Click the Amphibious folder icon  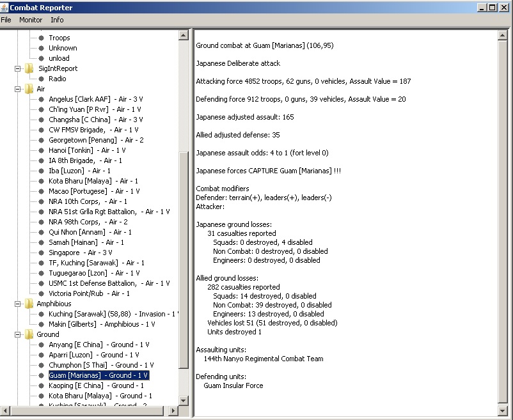click(29, 304)
